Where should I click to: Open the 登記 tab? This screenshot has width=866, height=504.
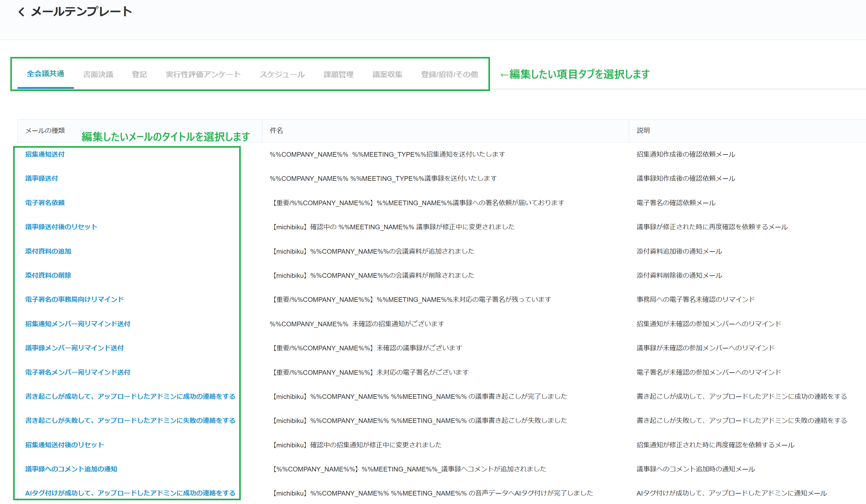[139, 74]
